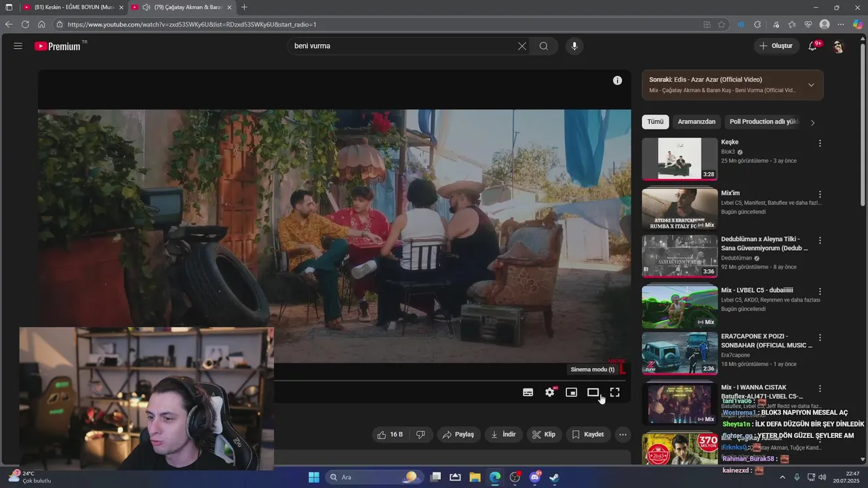Click the browser address bar URL

(x=192, y=24)
